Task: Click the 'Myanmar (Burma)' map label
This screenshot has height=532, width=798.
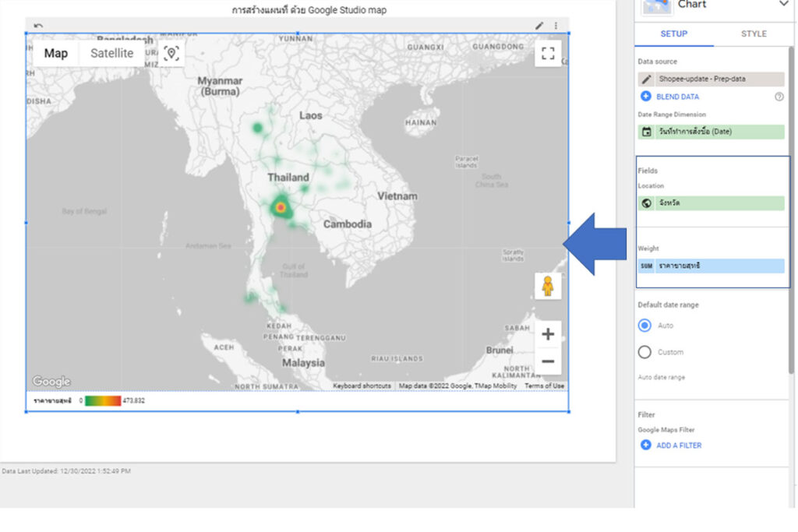Action: (220, 86)
